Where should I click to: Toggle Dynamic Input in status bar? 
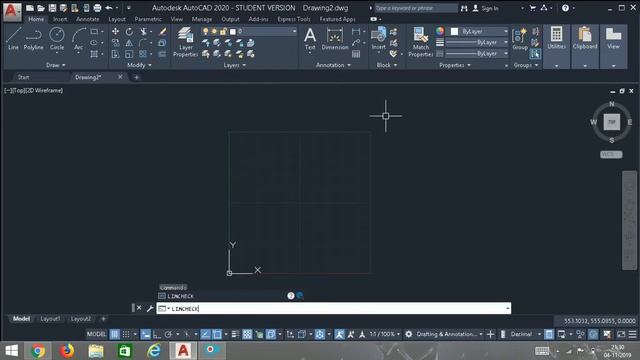coord(146,334)
